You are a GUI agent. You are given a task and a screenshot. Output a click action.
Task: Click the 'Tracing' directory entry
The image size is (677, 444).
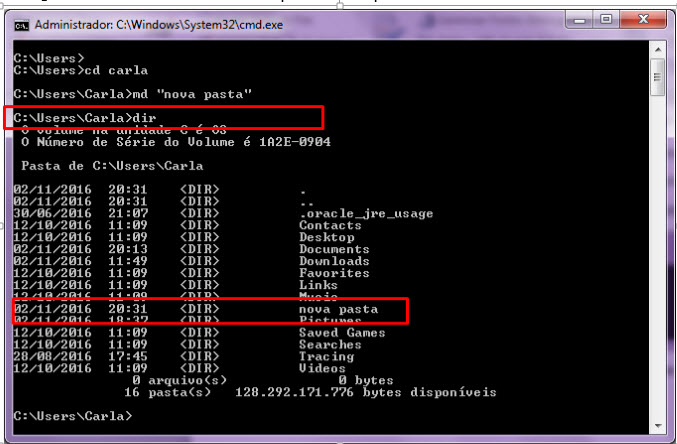326,357
